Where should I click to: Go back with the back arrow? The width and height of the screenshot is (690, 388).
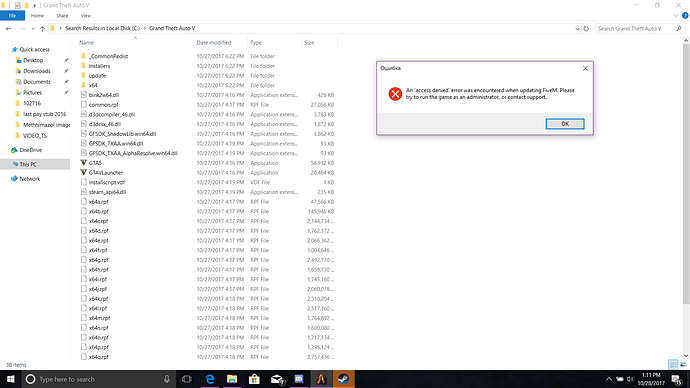click(x=8, y=29)
